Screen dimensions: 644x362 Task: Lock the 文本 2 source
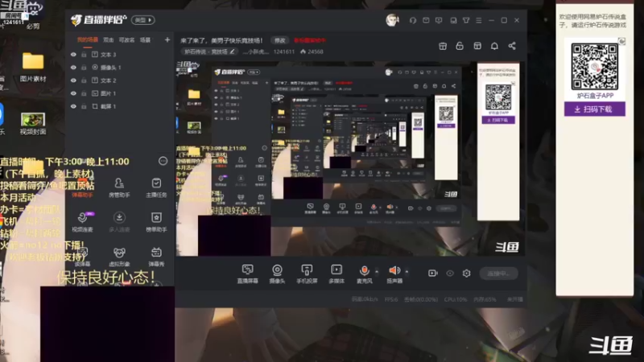click(84, 80)
